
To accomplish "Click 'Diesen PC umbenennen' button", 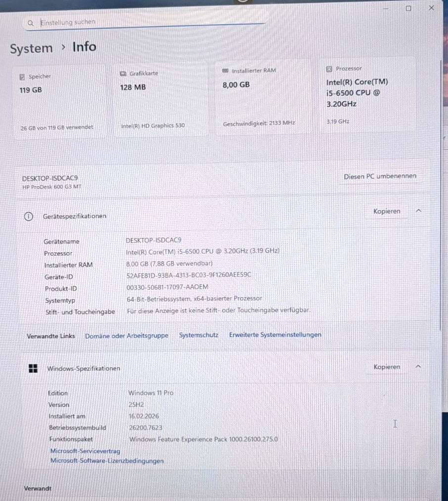I will 380,176.
